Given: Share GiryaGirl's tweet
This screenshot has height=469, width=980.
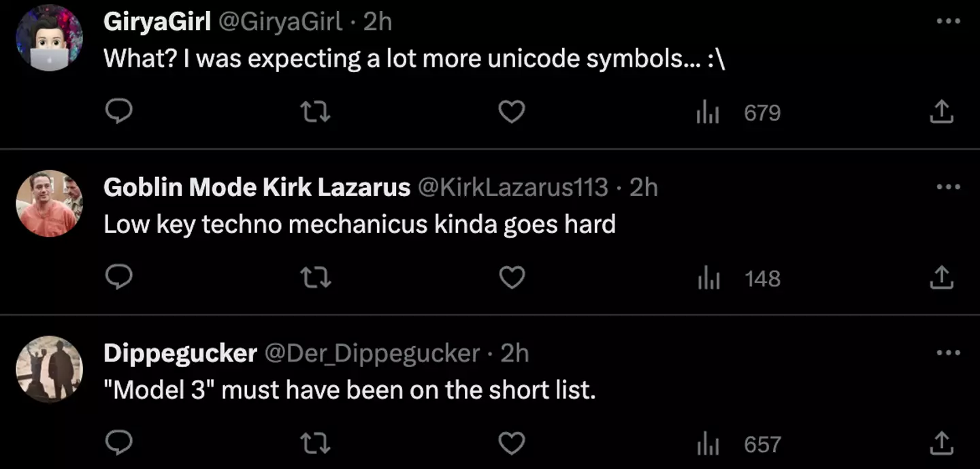Looking at the screenshot, I should [942, 112].
